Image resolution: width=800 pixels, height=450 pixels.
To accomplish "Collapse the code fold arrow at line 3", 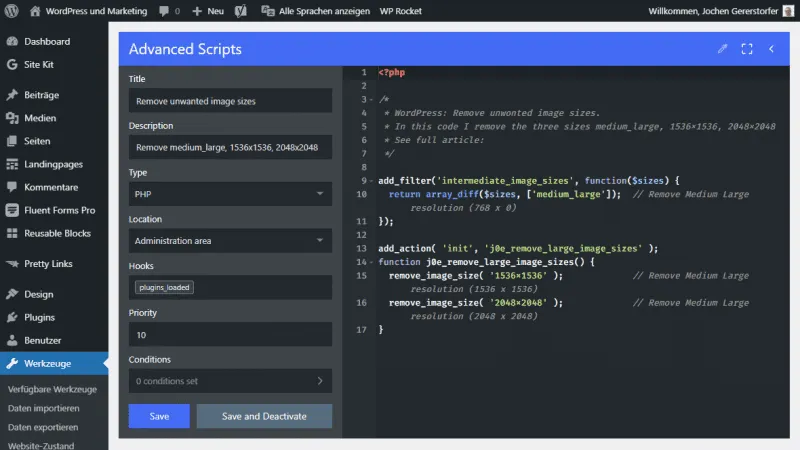I will (x=371, y=99).
